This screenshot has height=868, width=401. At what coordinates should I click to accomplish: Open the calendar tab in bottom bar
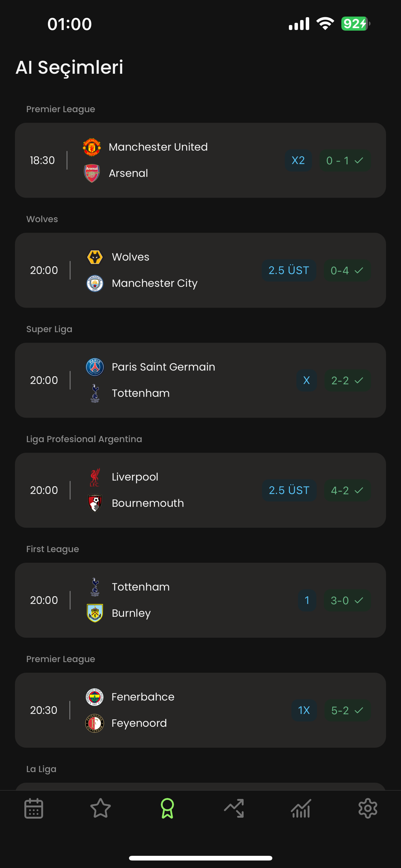pos(34,808)
